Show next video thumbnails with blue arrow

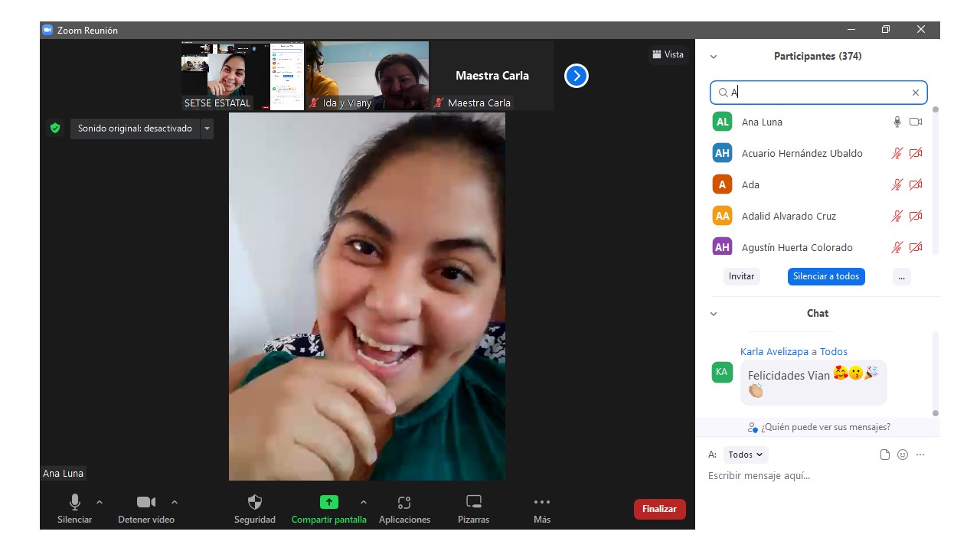(x=577, y=76)
